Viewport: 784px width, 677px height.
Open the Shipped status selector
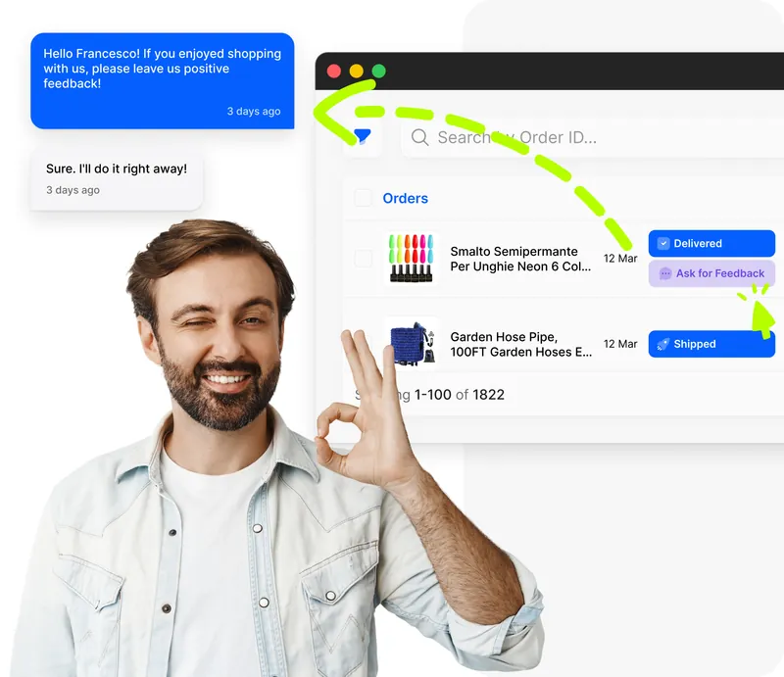[711, 344]
